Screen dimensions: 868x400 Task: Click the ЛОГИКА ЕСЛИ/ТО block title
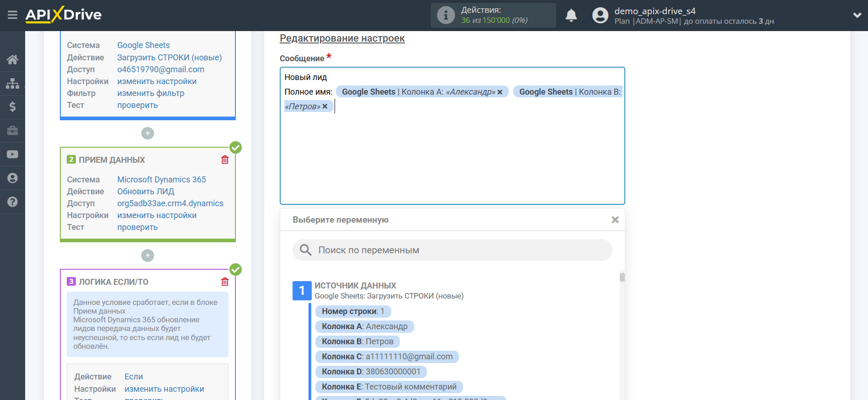coord(114,282)
